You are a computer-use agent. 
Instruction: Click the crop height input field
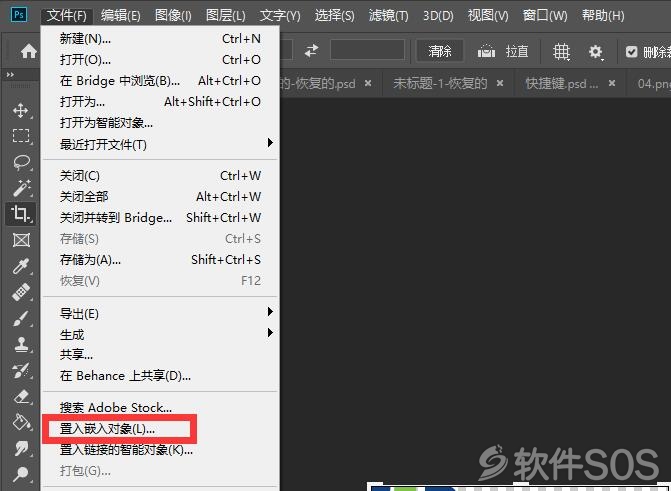[x=367, y=51]
